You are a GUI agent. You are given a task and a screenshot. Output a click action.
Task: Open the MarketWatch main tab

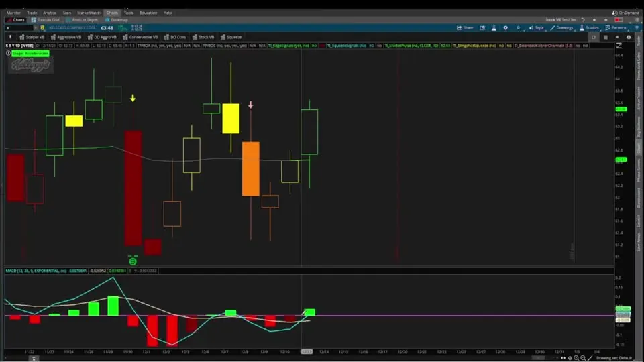(89, 13)
